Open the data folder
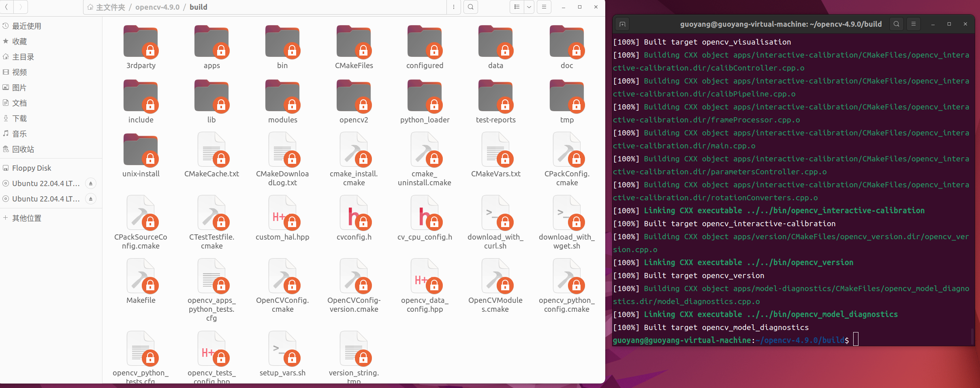The height and width of the screenshot is (388, 980). pyautogui.click(x=495, y=47)
